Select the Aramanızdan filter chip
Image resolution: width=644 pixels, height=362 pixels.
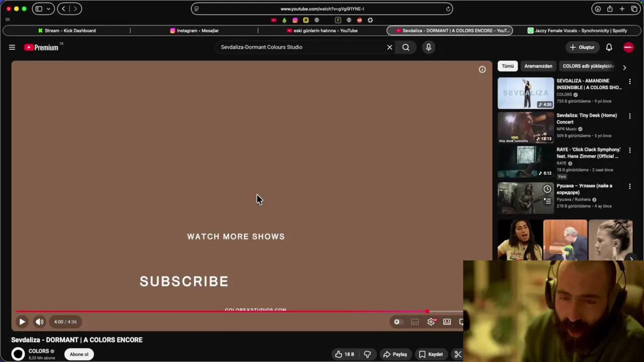tap(538, 66)
